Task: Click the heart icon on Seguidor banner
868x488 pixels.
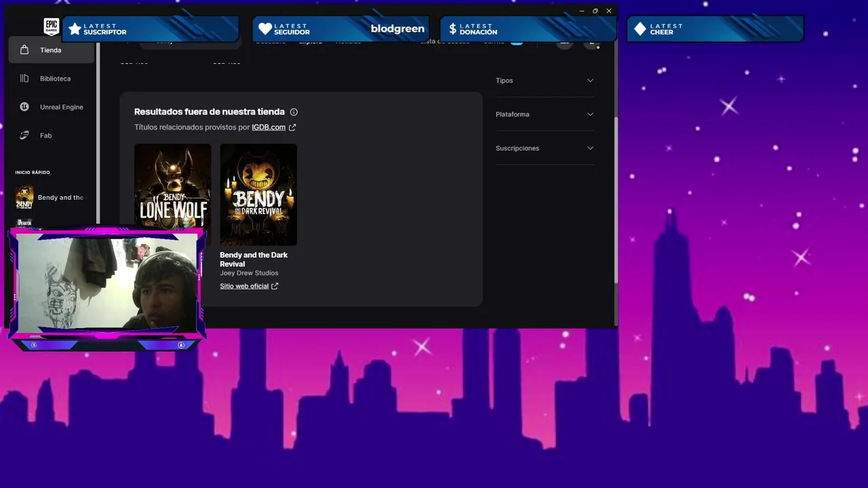Action: (x=265, y=29)
